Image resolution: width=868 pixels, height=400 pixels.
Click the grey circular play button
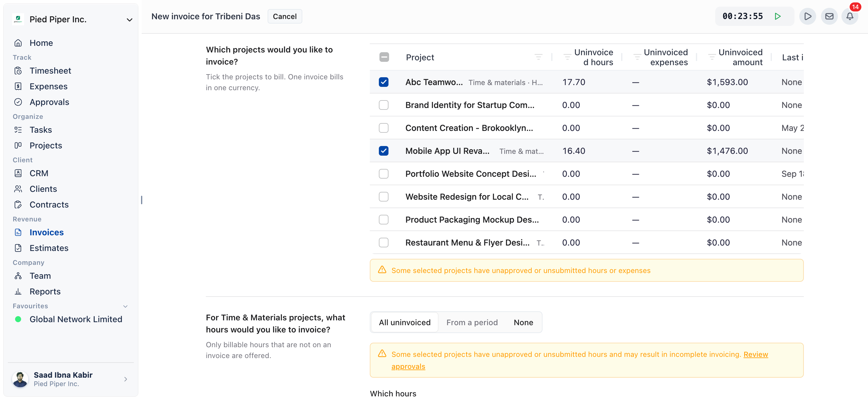(808, 16)
